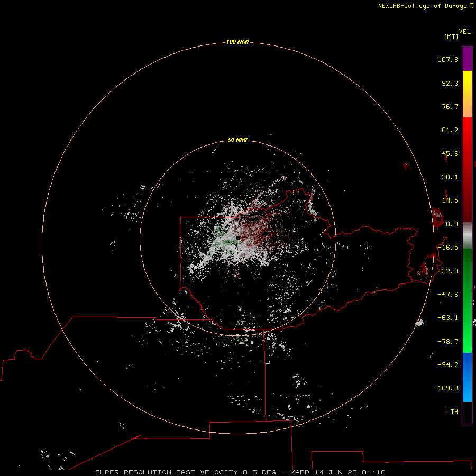
Task: Click the yellow-orange segment of color bar
Action: tap(467, 94)
